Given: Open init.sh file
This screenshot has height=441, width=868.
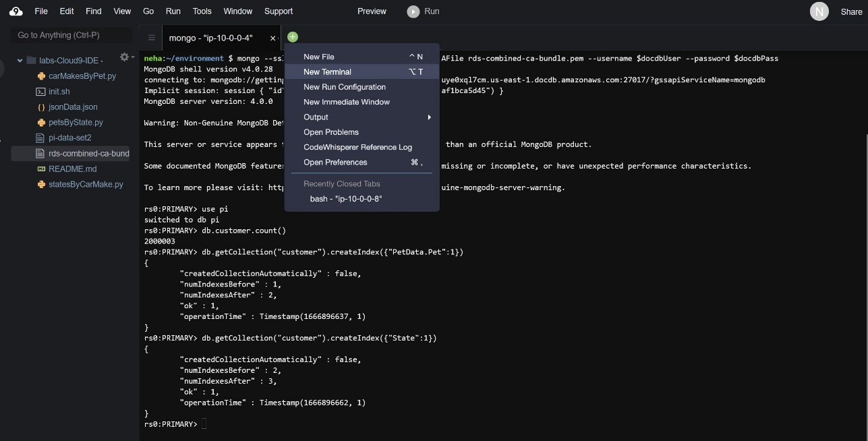Looking at the screenshot, I should [59, 92].
